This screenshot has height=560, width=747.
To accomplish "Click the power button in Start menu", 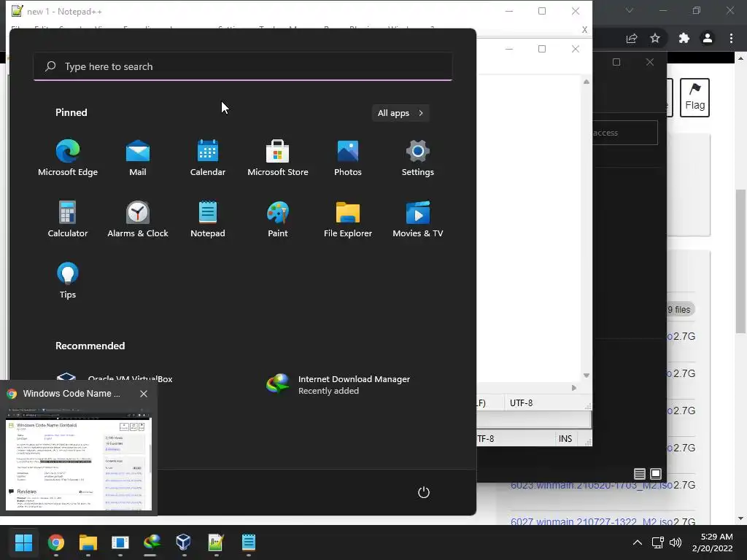I will 424,492.
